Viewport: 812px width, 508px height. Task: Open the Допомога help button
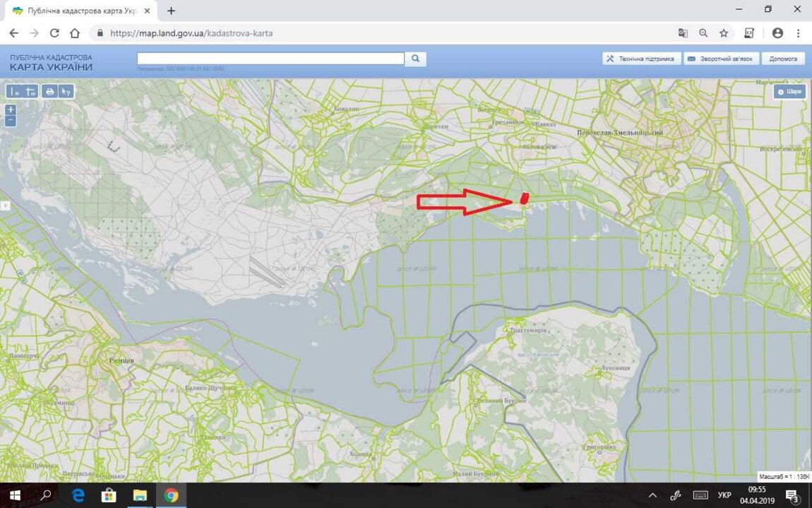click(783, 59)
